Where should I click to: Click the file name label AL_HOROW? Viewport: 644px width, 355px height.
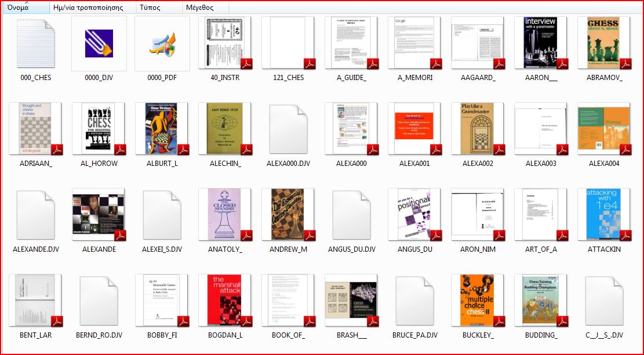point(99,163)
